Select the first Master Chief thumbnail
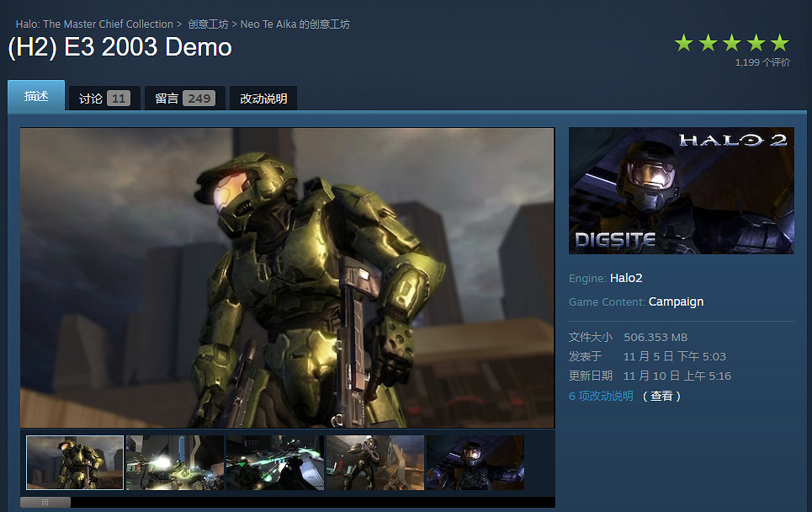812x512 pixels. [x=75, y=462]
